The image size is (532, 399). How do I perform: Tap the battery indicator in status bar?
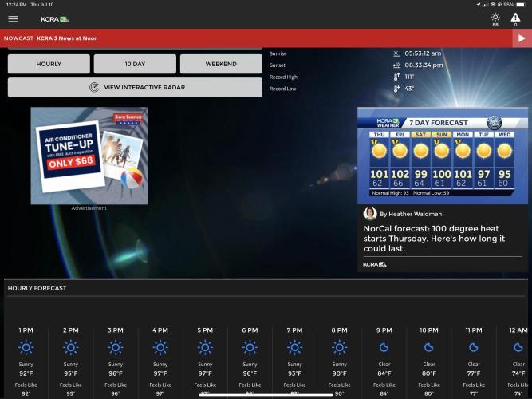pos(521,5)
